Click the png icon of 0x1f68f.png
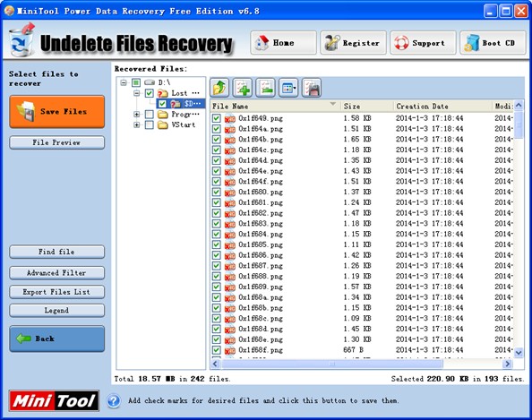532x420 pixels. tap(230, 350)
